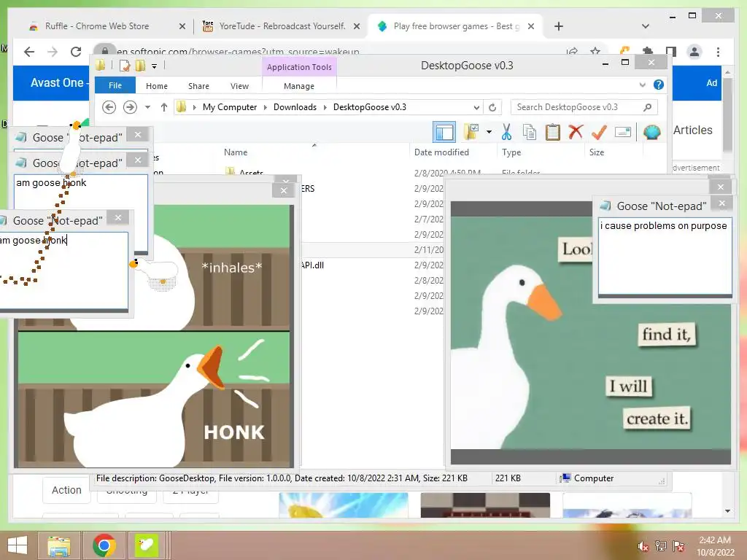The height and width of the screenshot is (560, 747).
Task: Click the Copy icon in Explorer toolbar
Action: (530, 132)
